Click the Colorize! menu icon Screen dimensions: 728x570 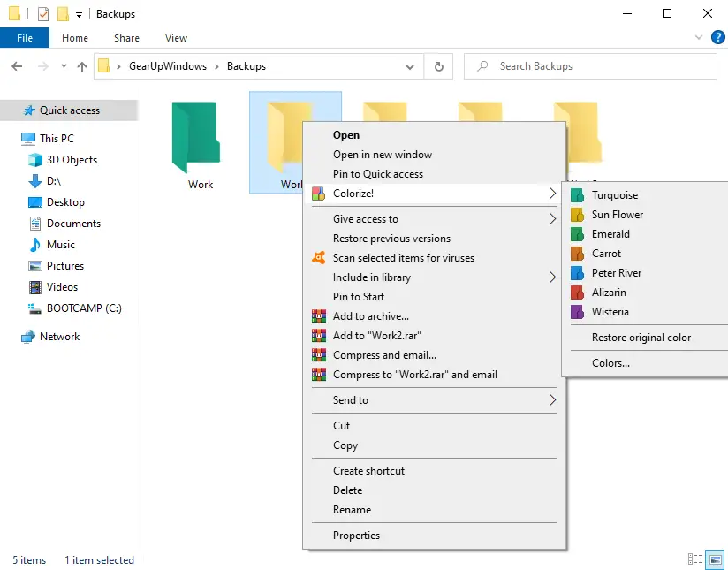click(318, 194)
